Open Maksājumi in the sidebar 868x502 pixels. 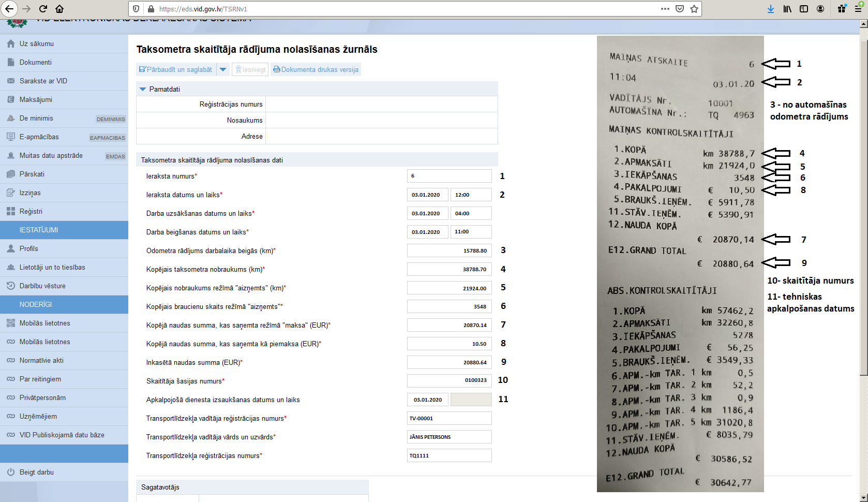pos(36,99)
